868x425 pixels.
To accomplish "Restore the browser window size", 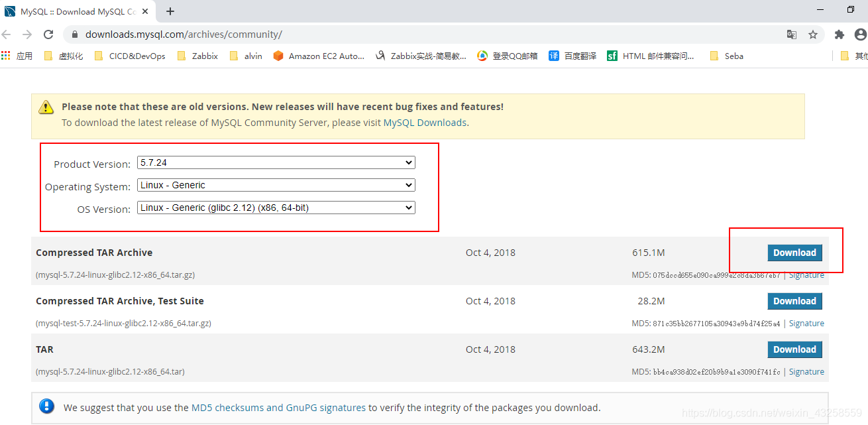I will 851,9.
